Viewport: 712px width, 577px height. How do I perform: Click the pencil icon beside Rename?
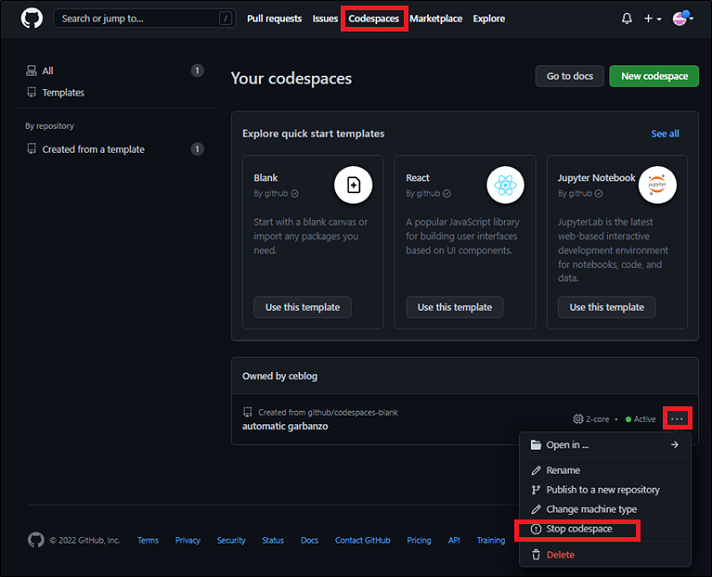click(536, 470)
